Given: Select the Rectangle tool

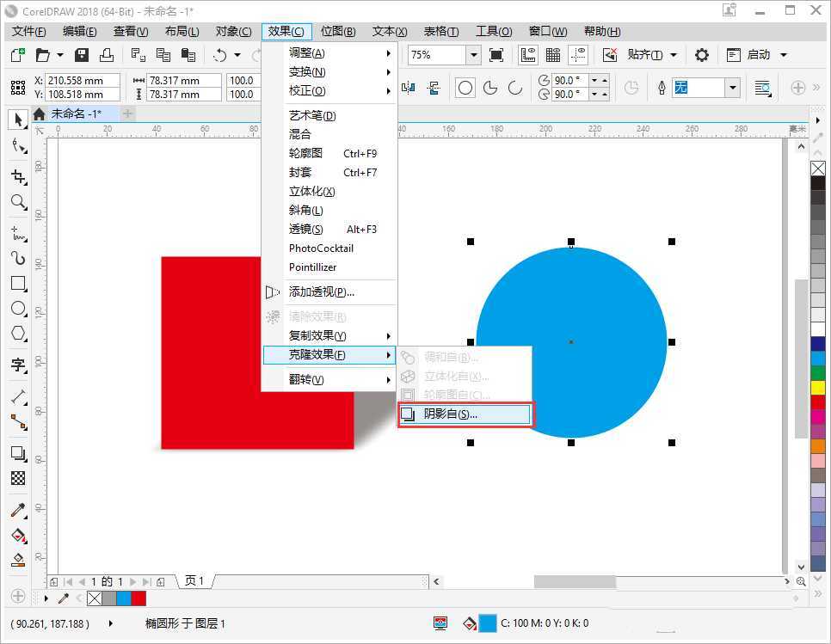Looking at the screenshot, I should click(18, 283).
